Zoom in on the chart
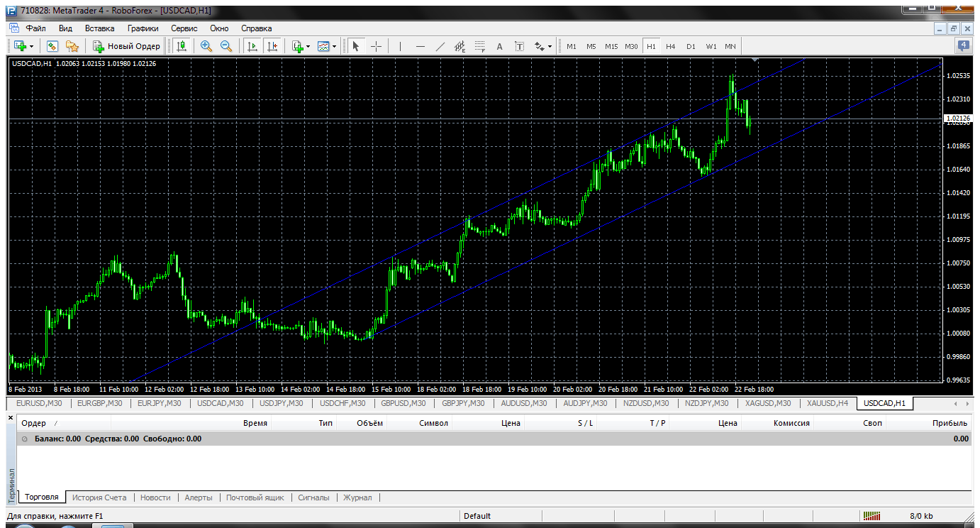Viewport: 980px width, 528px height. pos(206,46)
